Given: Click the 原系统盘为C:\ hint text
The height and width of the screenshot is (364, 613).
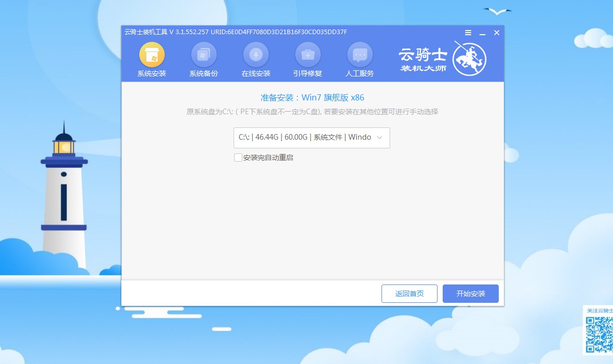Looking at the screenshot, I should click(x=313, y=112).
